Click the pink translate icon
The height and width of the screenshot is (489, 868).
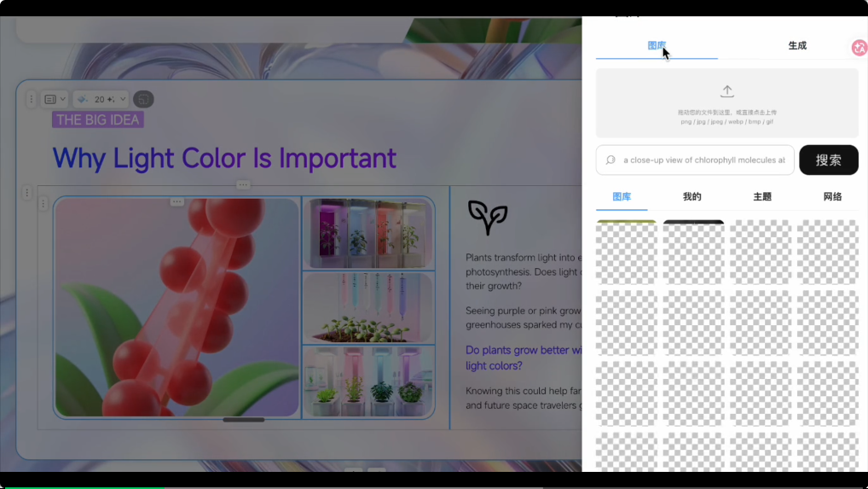pyautogui.click(x=859, y=48)
